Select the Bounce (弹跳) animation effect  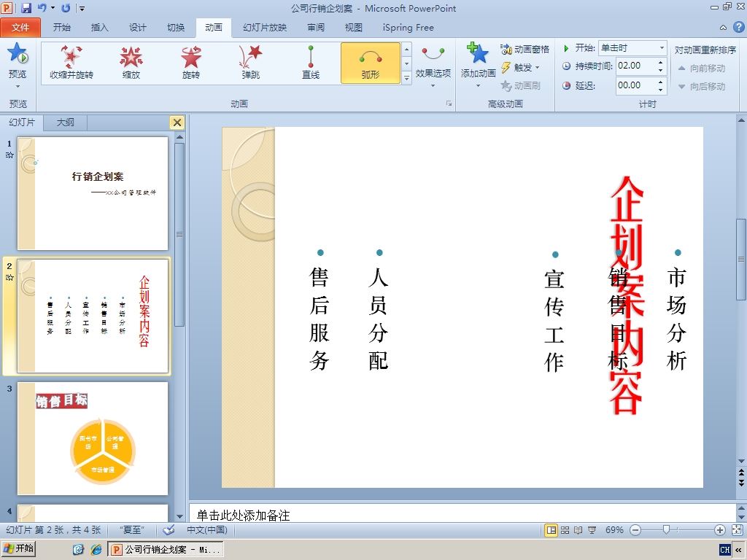(x=251, y=63)
